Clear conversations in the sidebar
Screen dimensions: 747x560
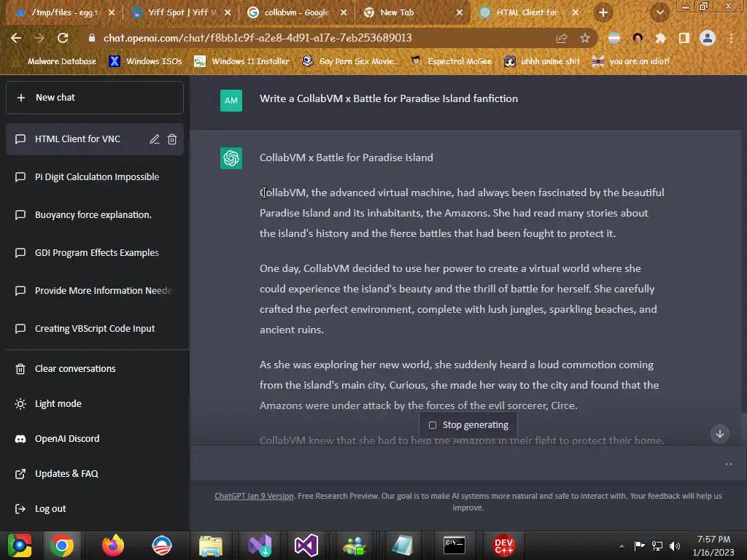(94, 368)
